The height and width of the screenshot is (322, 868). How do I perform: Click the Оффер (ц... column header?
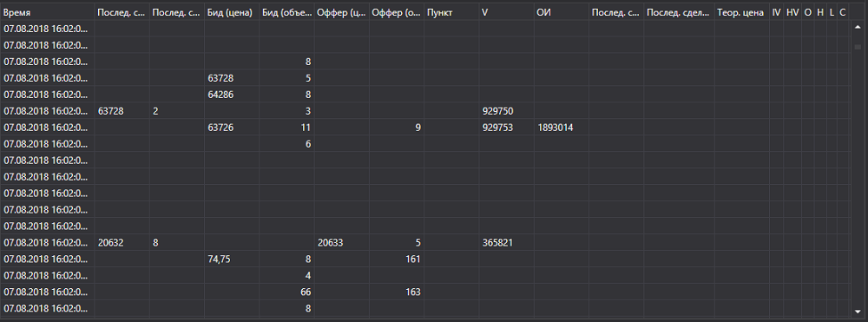click(341, 12)
